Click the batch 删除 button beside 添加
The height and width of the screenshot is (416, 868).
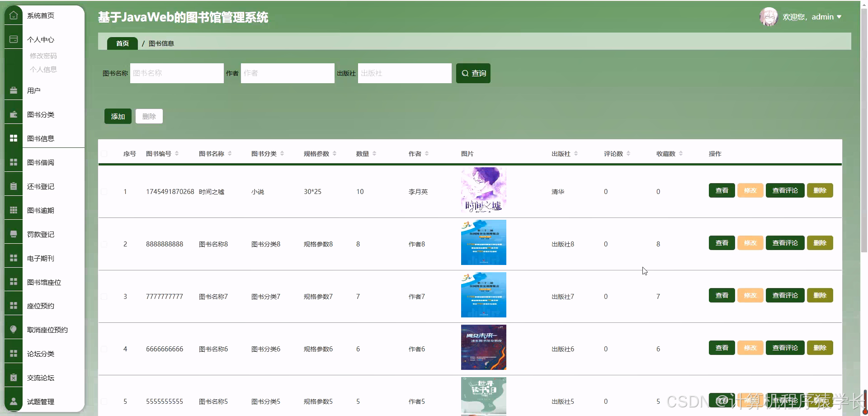pyautogui.click(x=149, y=116)
